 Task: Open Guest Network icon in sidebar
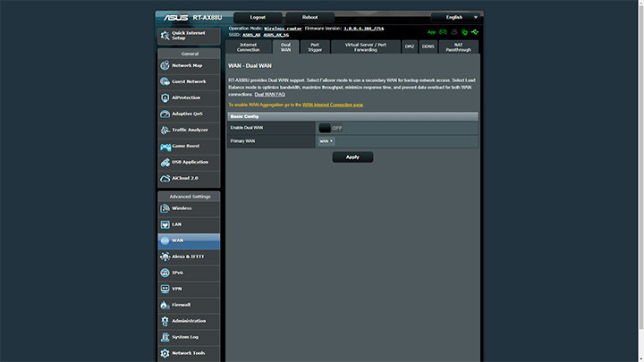click(165, 81)
